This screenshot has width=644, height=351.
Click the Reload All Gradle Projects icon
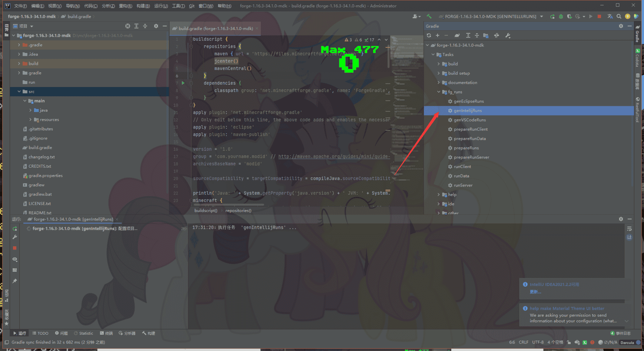429,36
